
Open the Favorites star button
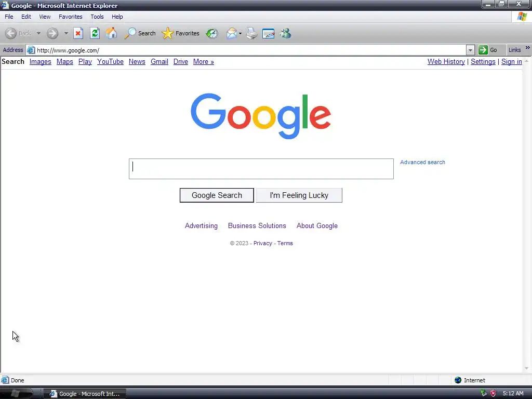click(x=180, y=33)
